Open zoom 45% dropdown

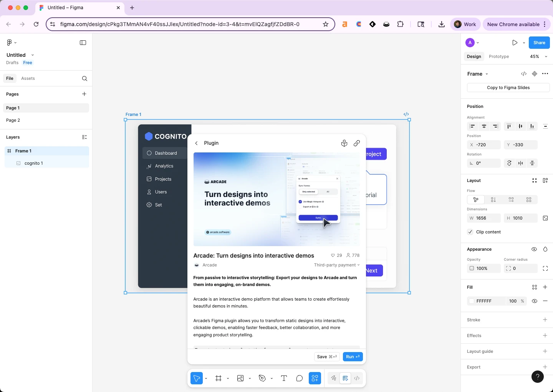pos(539,56)
